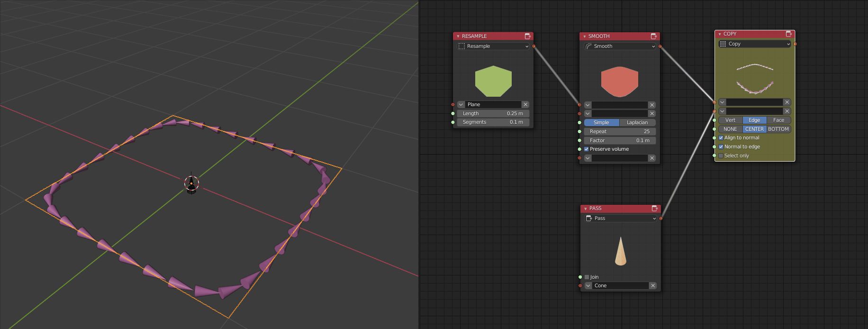This screenshot has height=329, width=868.
Task: Enable Join checkbox in Pass node
Action: point(587,277)
